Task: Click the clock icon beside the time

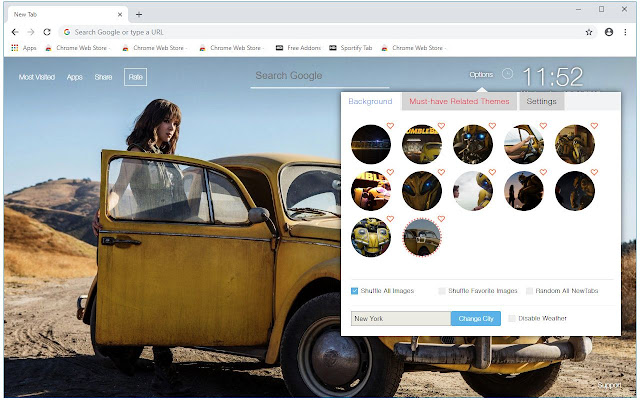Action: pos(507,74)
